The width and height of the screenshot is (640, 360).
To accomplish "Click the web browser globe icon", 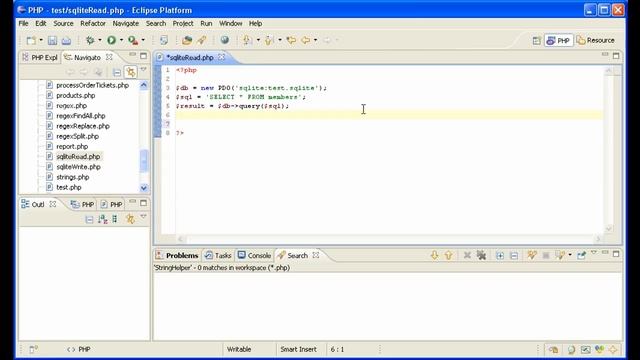I will (224, 40).
